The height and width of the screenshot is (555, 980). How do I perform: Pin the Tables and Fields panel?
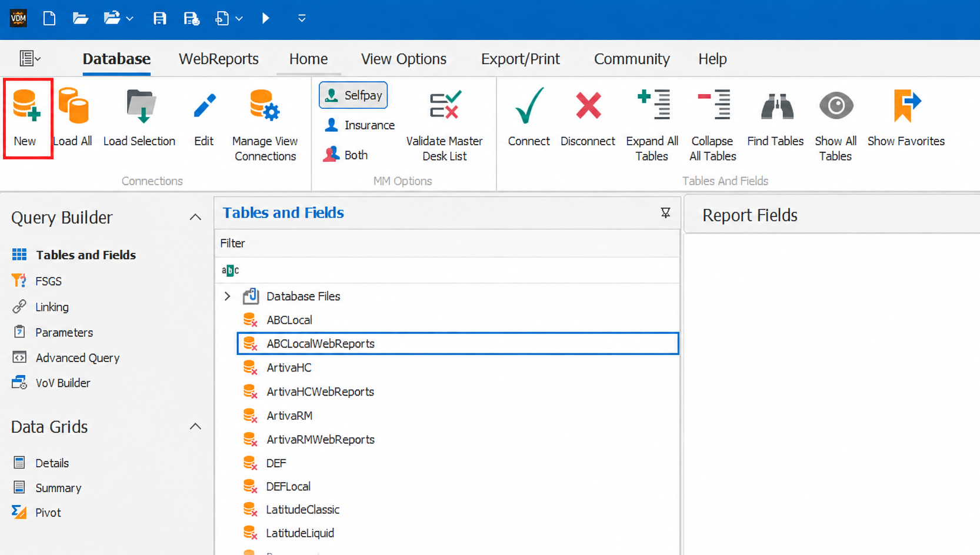pyautogui.click(x=665, y=213)
